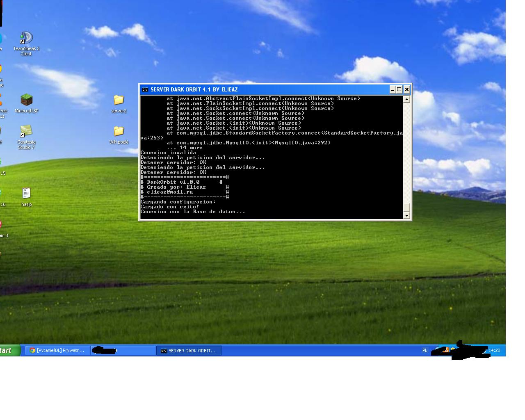The height and width of the screenshot is (420, 525).
Task: Minimize the SERVER DARK ORBIT console window
Action: click(392, 89)
